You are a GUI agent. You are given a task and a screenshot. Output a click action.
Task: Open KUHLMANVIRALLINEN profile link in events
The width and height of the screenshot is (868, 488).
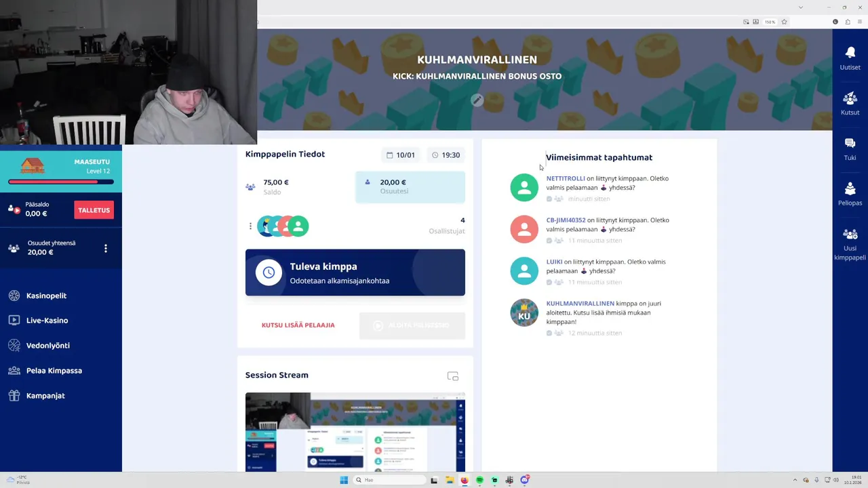pos(580,304)
